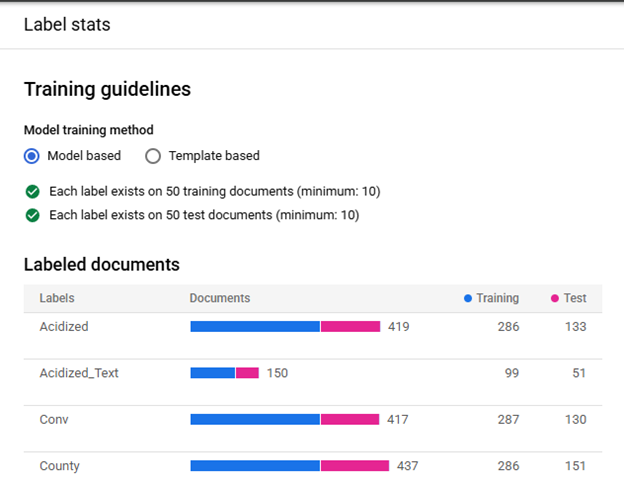Click the blue training bar for Acidized
Image resolution: width=624 pixels, height=484 pixels.
[255, 327]
